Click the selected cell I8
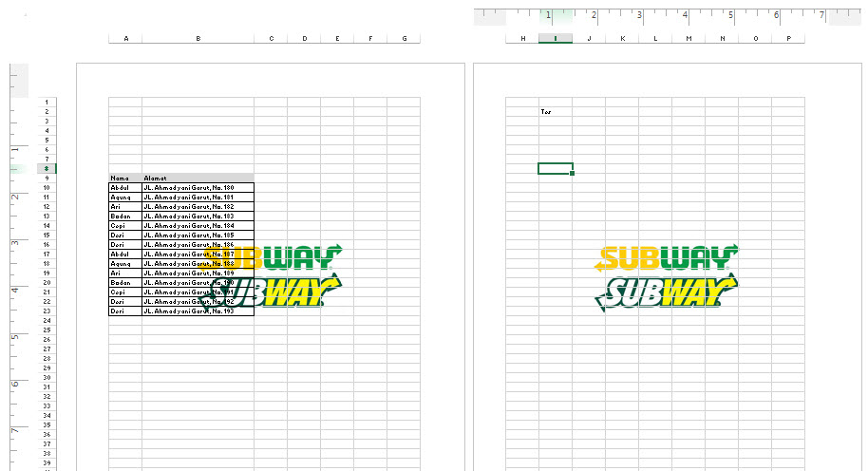Screen dimensions: 868x471 click(x=556, y=169)
